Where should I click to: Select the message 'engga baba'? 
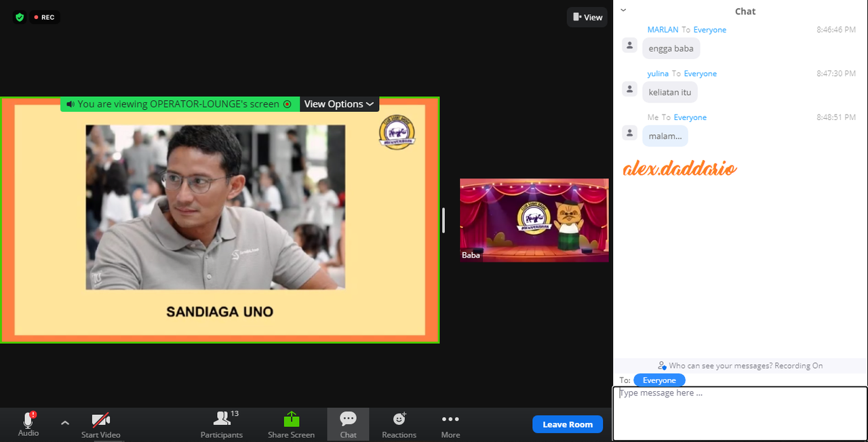coord(671,48)
